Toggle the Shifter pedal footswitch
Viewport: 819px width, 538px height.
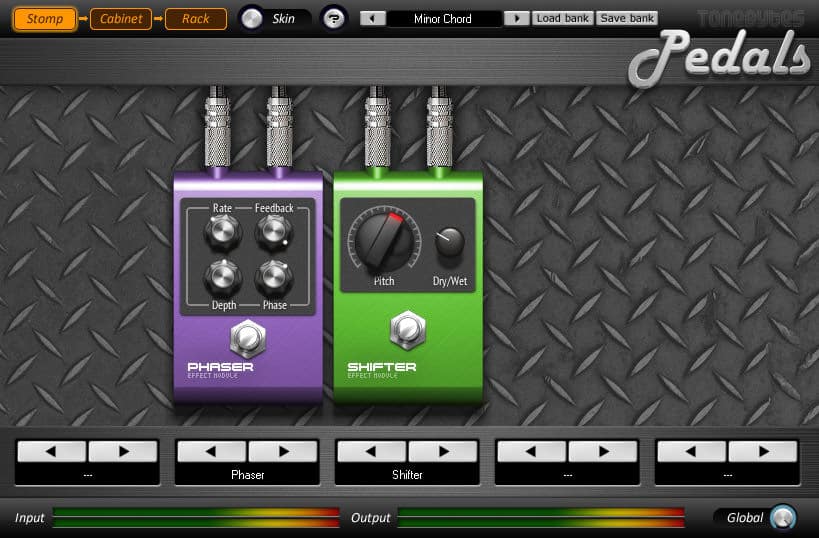[408, 330]
